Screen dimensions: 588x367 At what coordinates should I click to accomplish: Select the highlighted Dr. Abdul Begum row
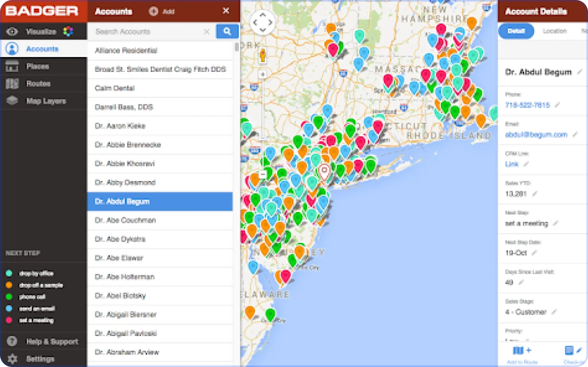pyautogui.click(x=160, y=201)
